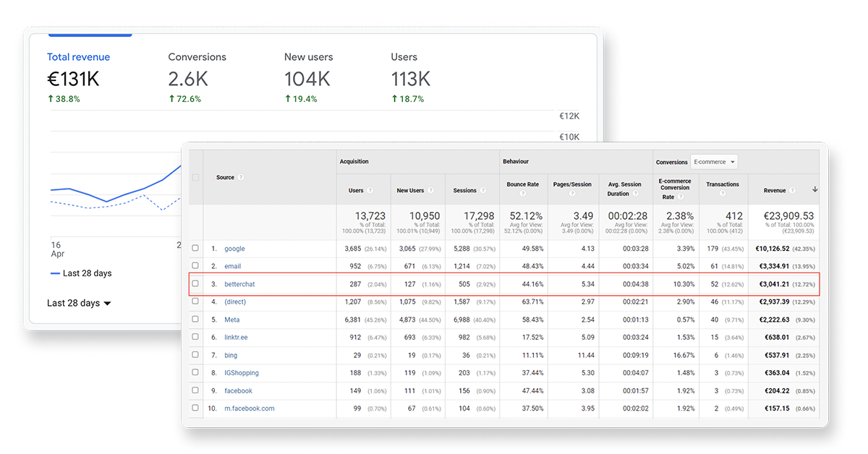This screenshot has width=868, height=454.
Task: Click the Source column header label
Action: 225,178
